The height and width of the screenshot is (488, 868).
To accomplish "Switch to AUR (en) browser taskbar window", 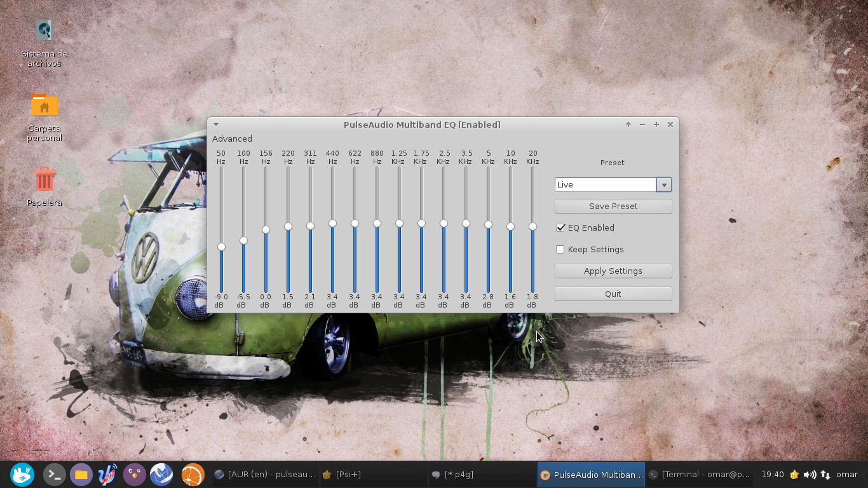I will (x=264, y=475).
